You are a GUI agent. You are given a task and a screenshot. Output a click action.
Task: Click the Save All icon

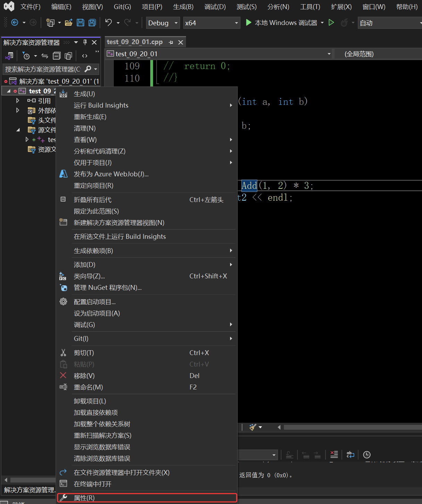(x=91, y=23)
